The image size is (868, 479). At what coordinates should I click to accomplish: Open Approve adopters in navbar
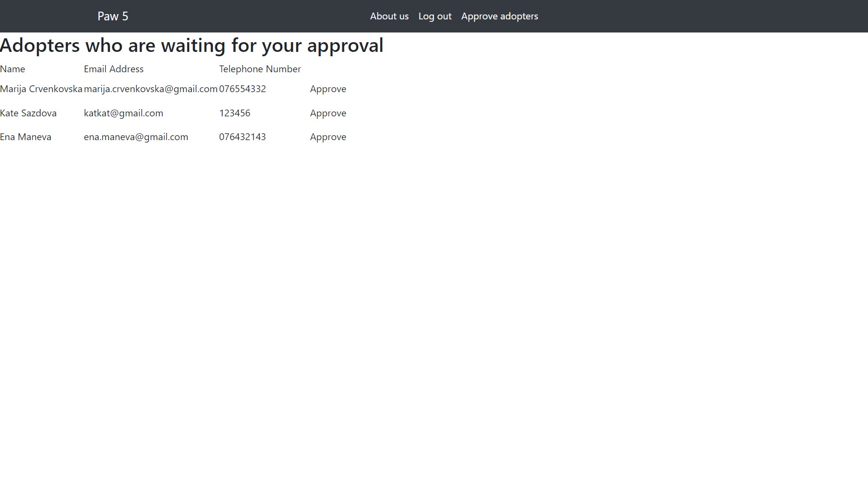coord(499,16)
